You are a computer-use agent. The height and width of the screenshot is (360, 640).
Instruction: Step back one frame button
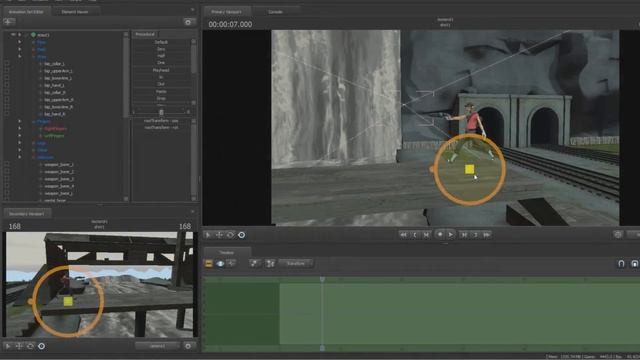[x=426, y=235]
